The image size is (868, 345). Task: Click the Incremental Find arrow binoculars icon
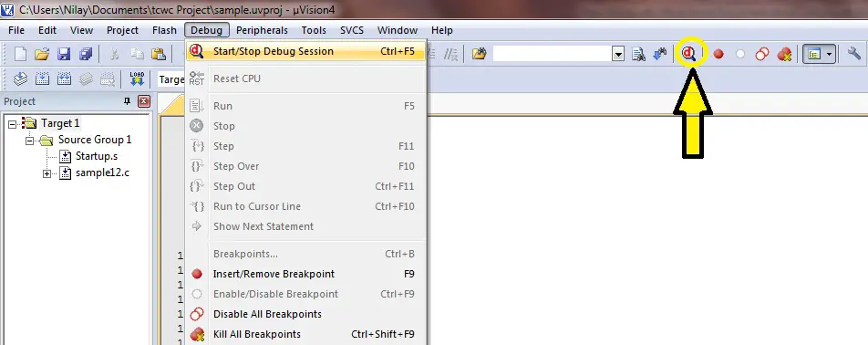pos(660,54)
